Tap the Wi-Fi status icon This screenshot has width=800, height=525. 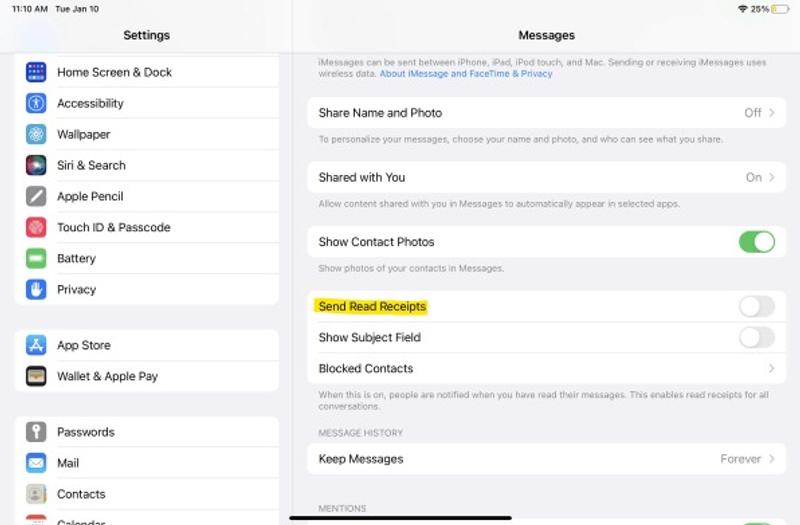tap(742, 9)
